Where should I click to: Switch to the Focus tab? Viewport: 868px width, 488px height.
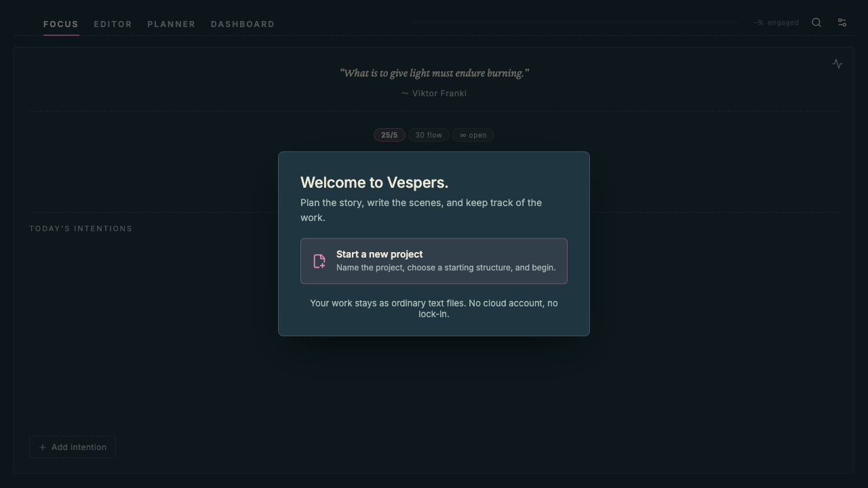pos(61,24)
